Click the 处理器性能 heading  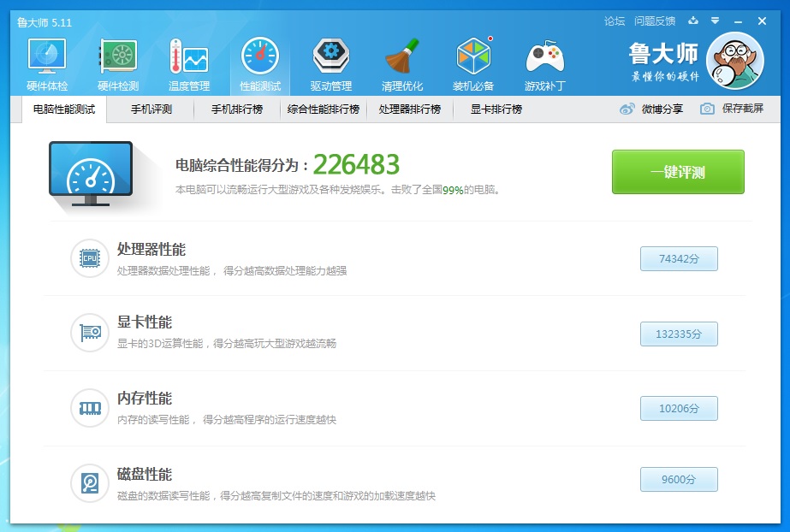coord(151,249)
